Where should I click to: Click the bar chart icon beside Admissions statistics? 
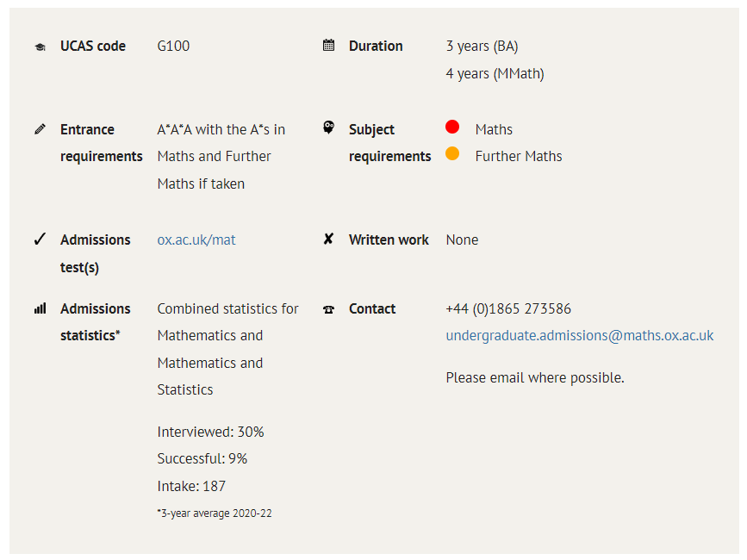(40, 308)
